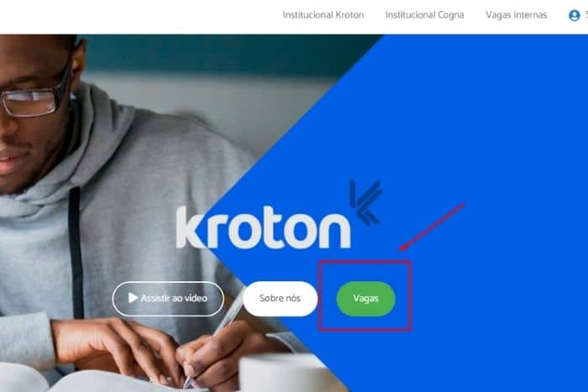This screenshot has height=392, width=588.
Task: Open the Institucional Kroton menu link
Action: (323, 15)
